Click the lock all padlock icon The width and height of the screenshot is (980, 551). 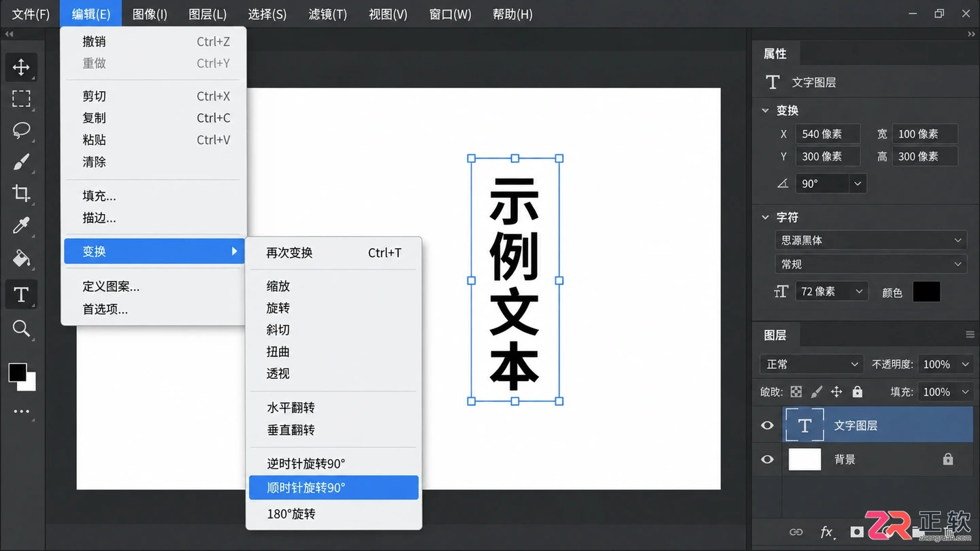857,392
